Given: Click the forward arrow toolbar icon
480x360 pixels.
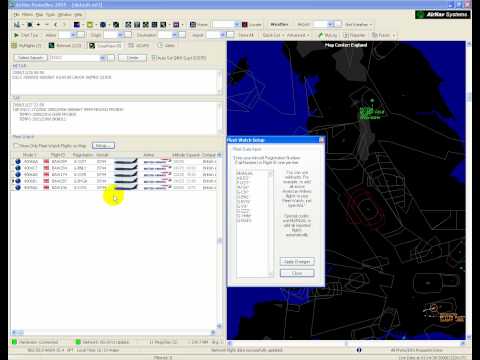Looking at the screenshot, I should pyautogui.click(x=64, y=25).
